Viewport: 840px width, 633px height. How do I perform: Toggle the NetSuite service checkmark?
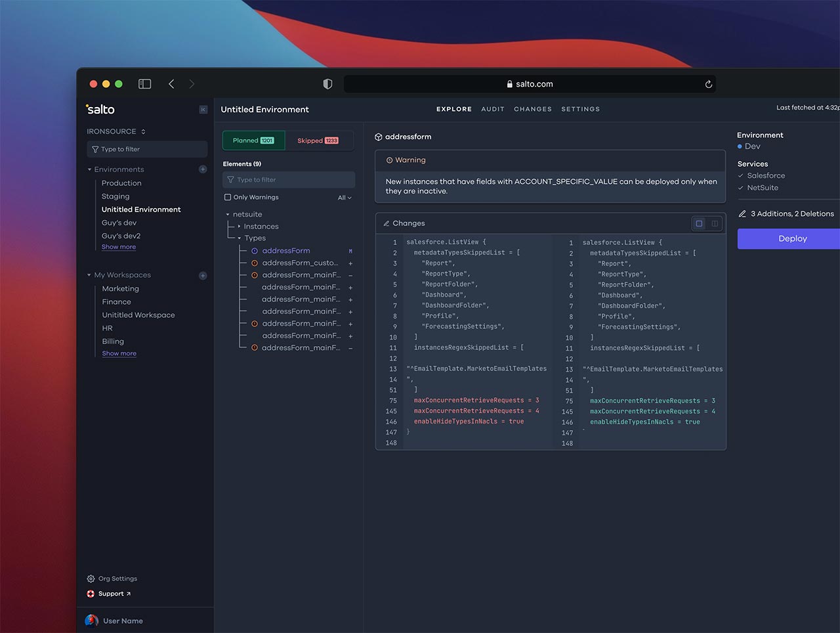(x=741, y=188)
